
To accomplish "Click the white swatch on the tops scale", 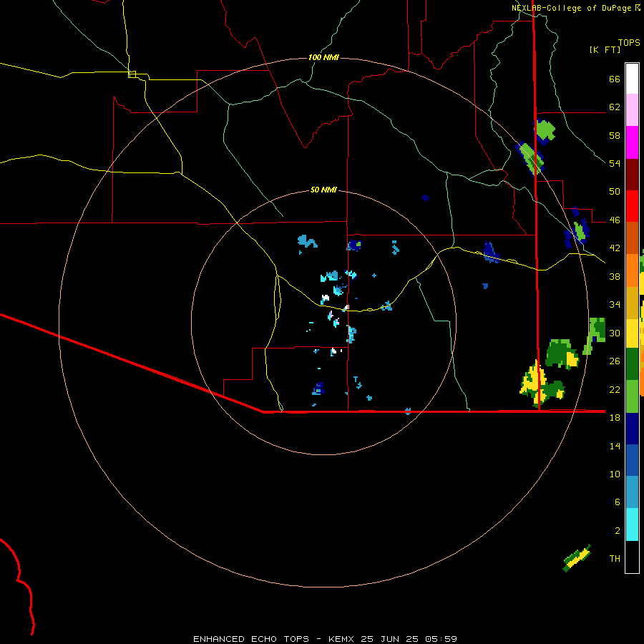I will (x=632, y=79).
